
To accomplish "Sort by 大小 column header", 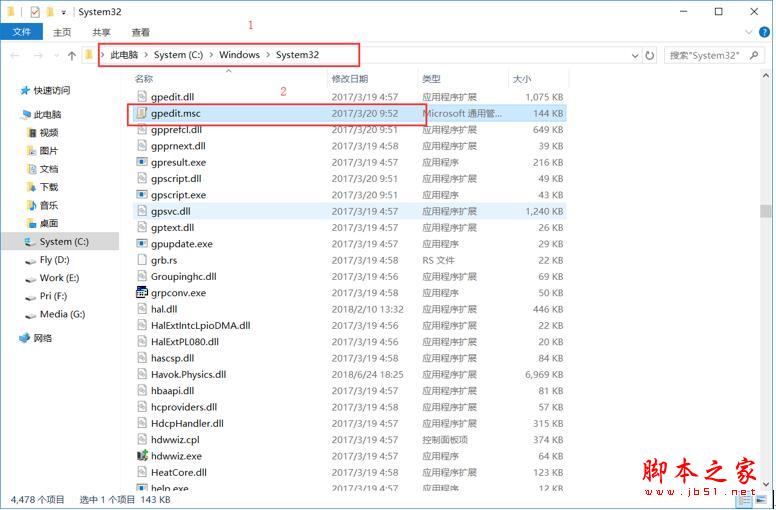I will pos(522,79).
